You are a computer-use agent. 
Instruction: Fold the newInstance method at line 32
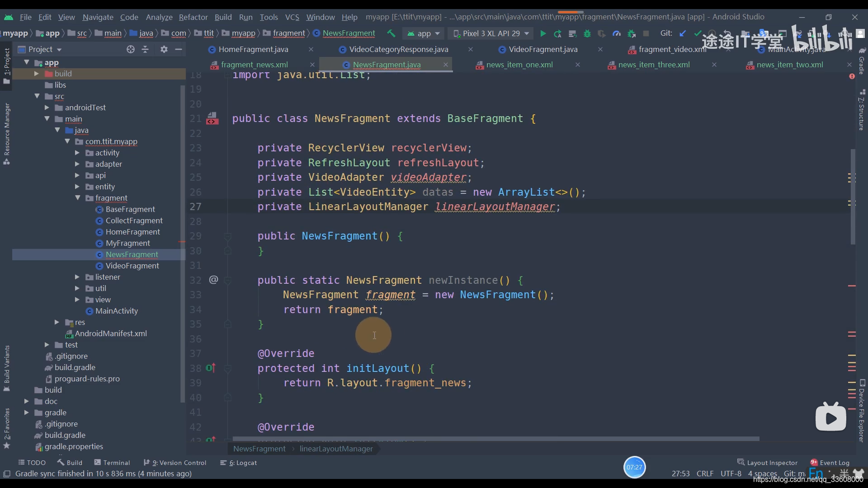pos(228,280)
